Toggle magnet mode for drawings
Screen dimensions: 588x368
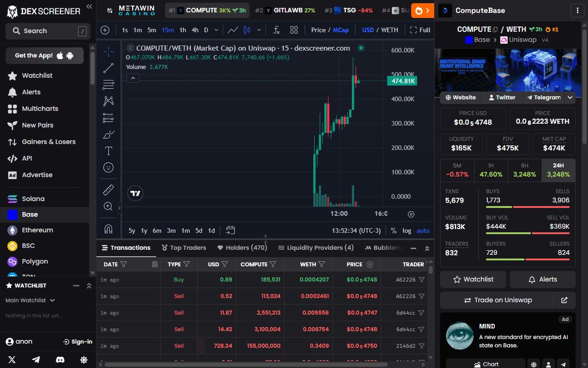[x=108, y=229]
